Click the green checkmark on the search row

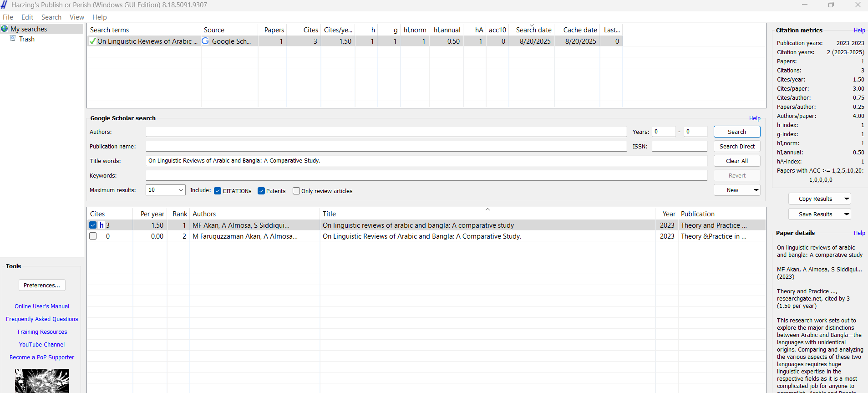tap(93, 41)
